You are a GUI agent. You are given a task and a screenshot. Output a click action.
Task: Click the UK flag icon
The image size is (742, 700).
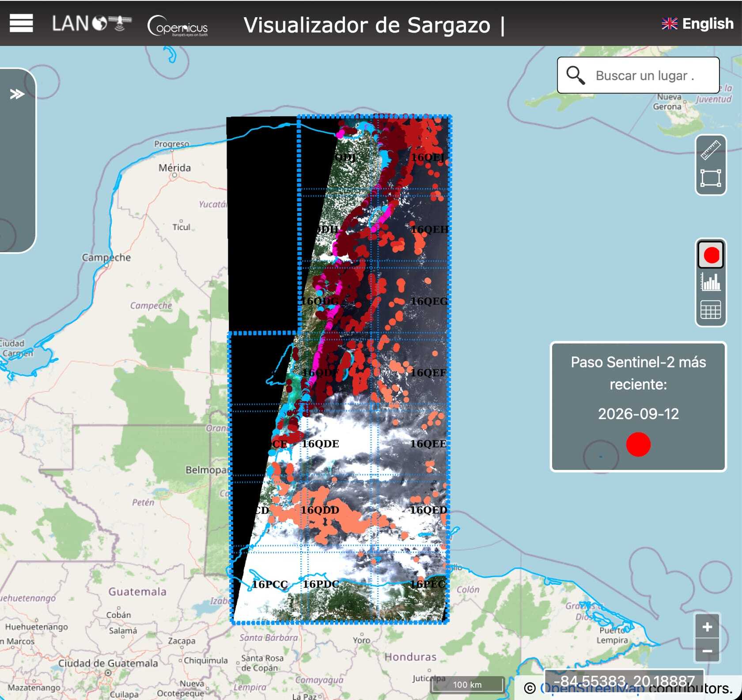[670, 23]
